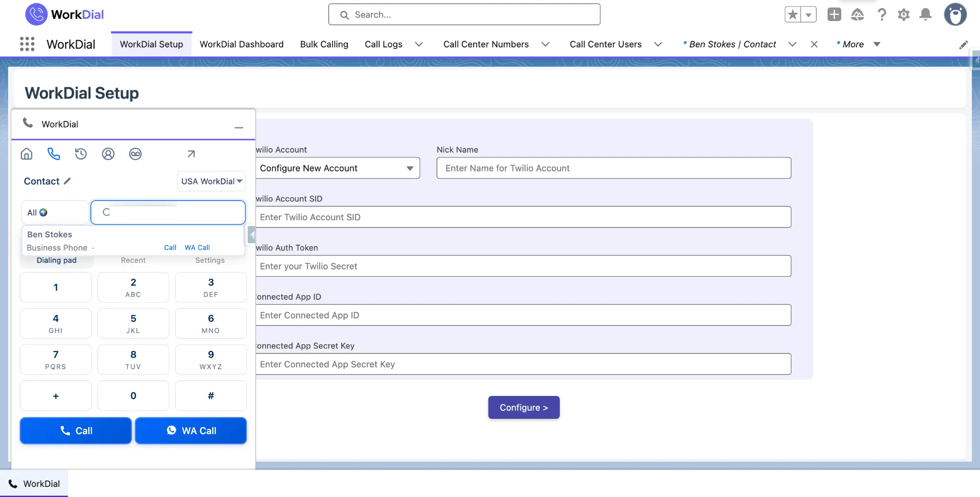Tap dial pad key 1
This screenshot has height=497, width=980.
tap(56, 287)
